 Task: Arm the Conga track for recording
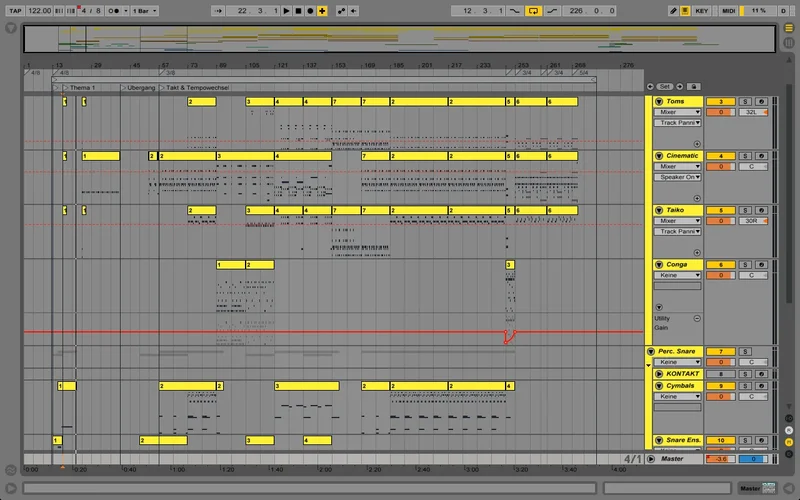pos(761,265)
